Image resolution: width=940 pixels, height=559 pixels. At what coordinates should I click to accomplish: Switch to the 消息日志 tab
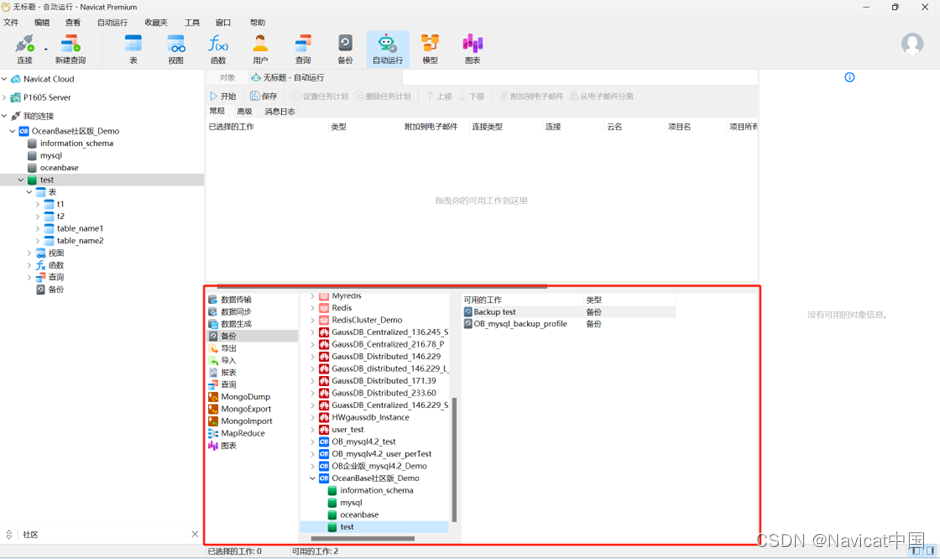[x=280, y=111]
